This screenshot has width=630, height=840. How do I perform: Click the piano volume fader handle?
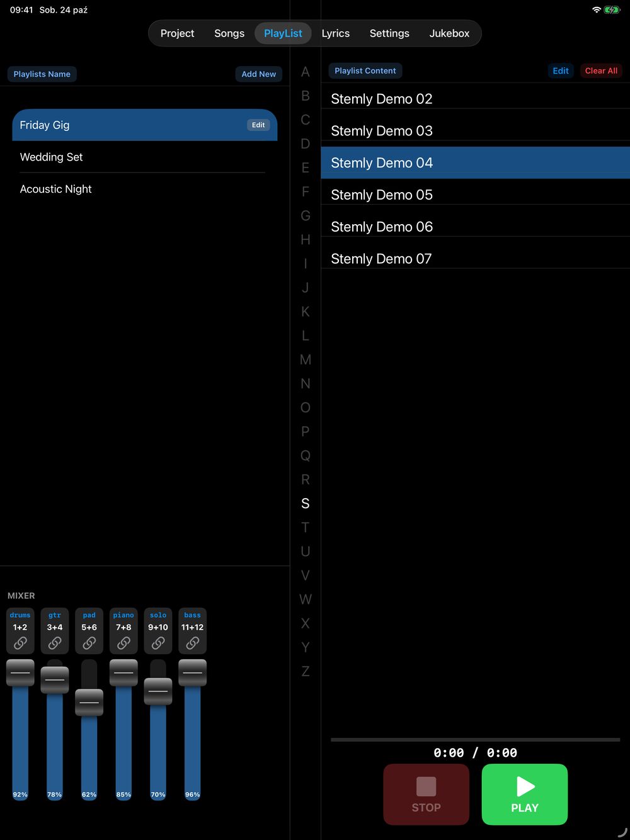[123, 673]
